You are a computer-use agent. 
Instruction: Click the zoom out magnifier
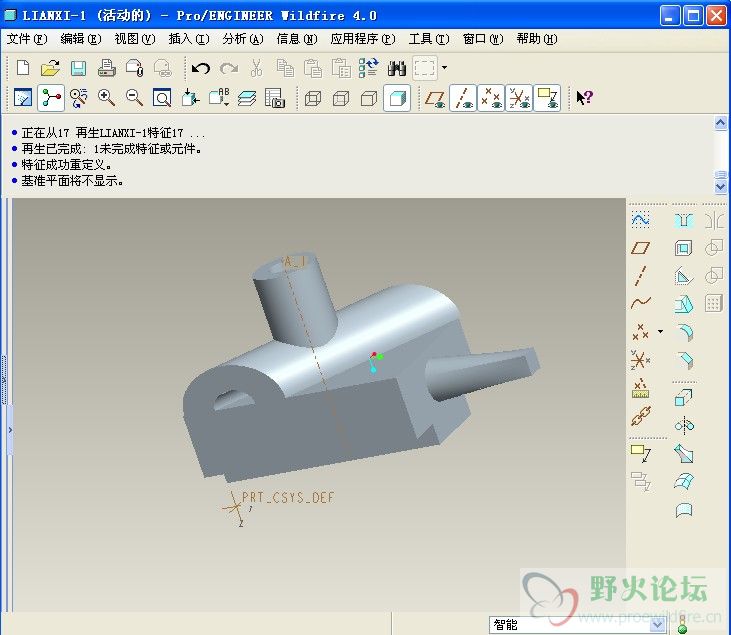tap(135, 98)
